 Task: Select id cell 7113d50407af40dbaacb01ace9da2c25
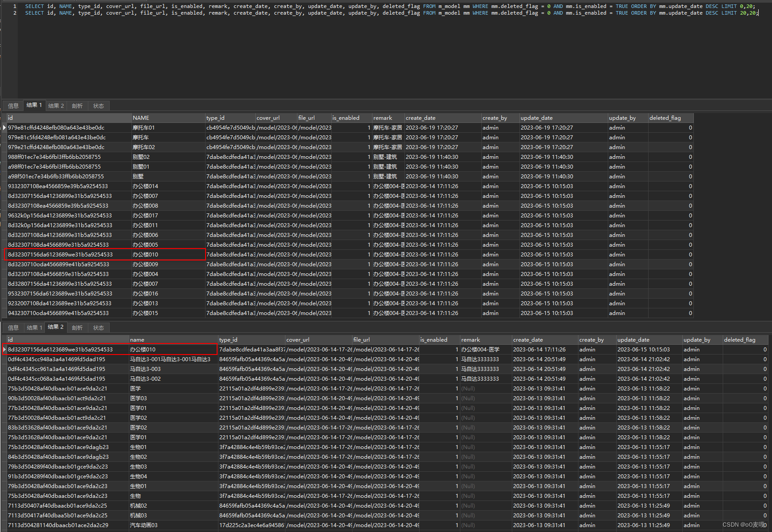click(x=68, y=506)
